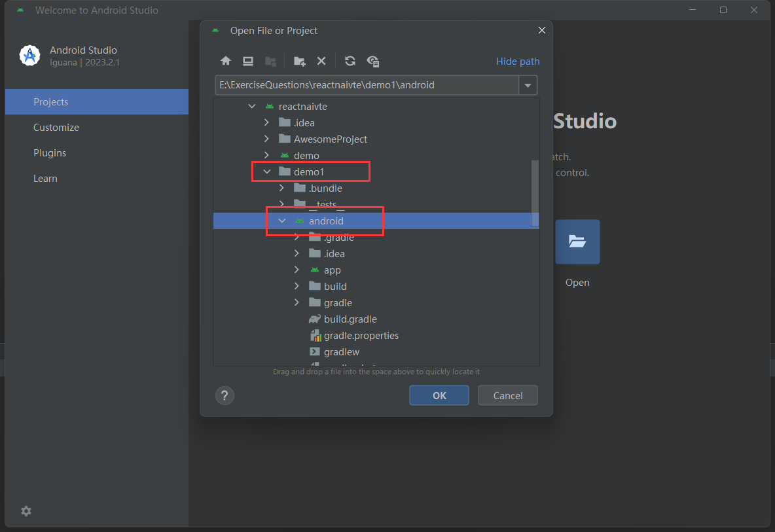
Task: Click the AwesomeProject folder icon
Action: pyautogui.click(x=285, y=139)
